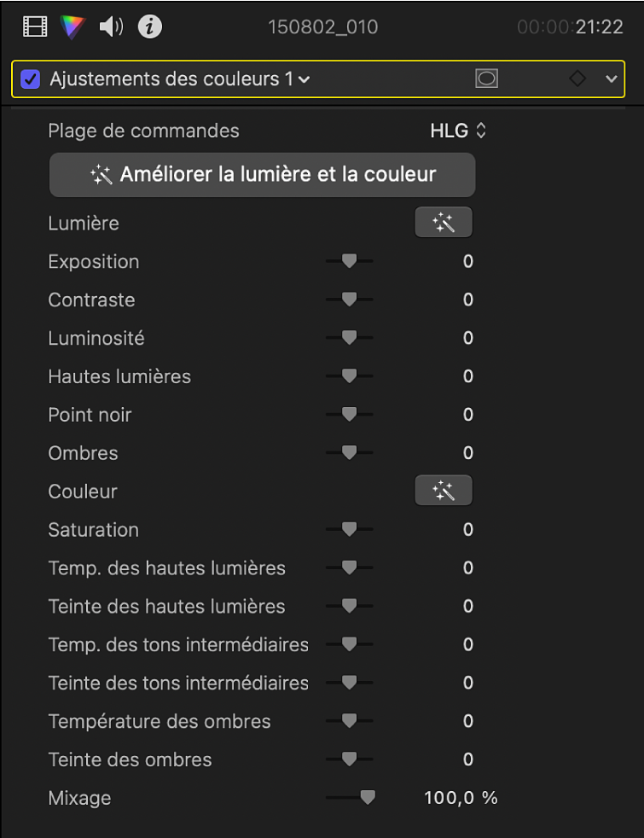The width and height of the screenshot is (644, 838).
Task: Collapse the effect with the right chevron
Action: click(x=612, y=79)
